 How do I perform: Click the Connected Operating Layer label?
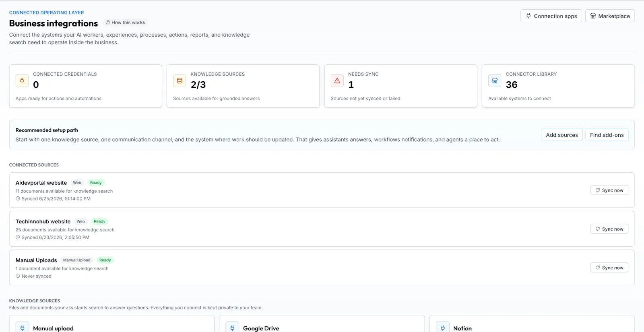pos(47,12)
